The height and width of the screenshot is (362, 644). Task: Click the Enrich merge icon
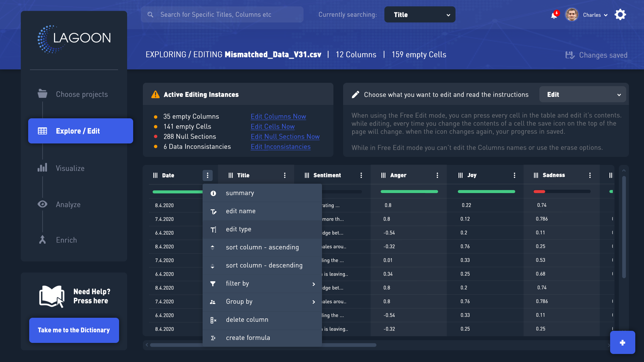[x=43, y=240]
